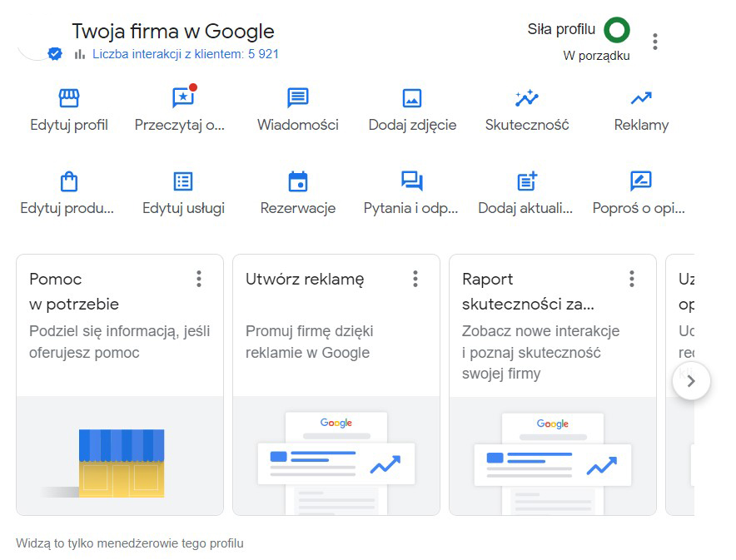Open options menu on Raport skuteczności card
Screen dimensions: 736x560
(x=632, y=279)
